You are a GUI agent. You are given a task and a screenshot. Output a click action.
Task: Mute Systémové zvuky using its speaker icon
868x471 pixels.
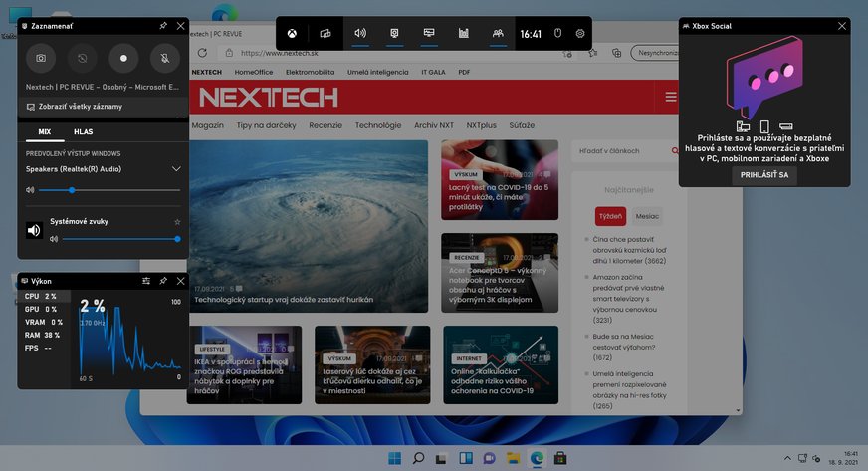point(35,230)
